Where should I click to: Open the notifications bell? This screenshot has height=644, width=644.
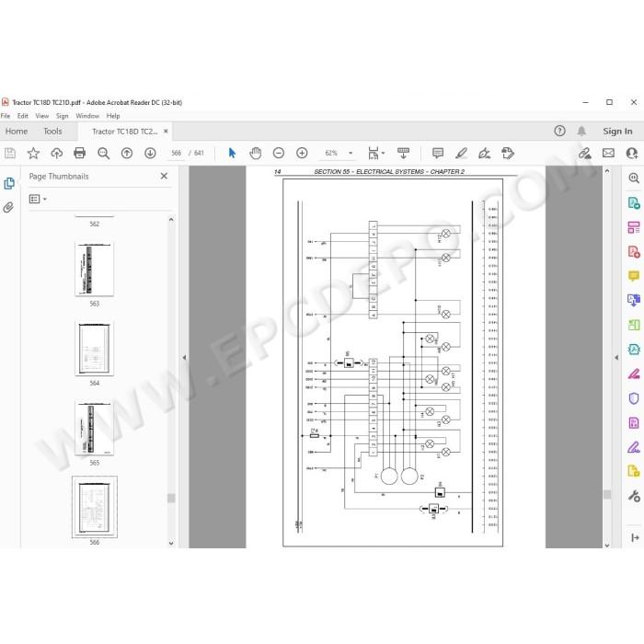click(581, 131)
